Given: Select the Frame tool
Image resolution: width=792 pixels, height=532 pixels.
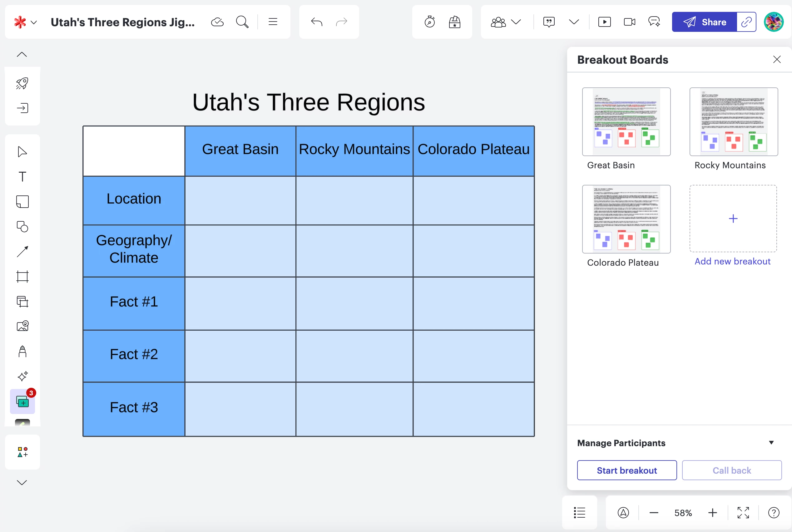Looking at the screenshot, I should (22, 277).
